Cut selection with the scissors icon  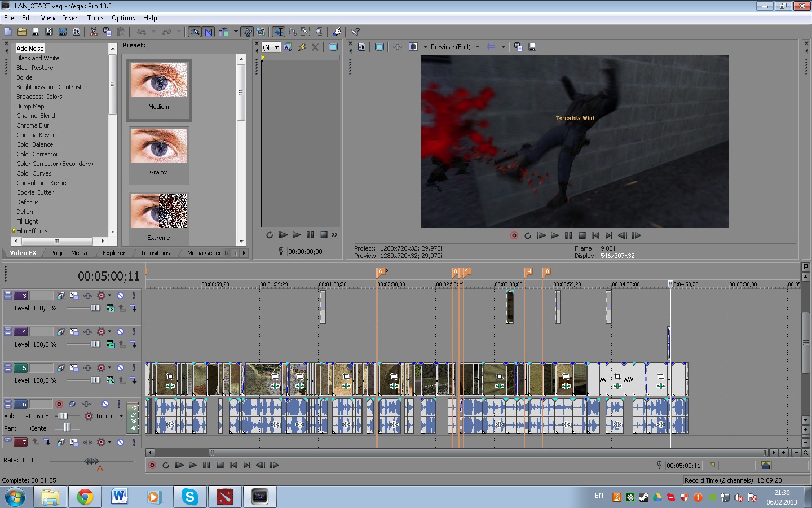tap(94, 32)
